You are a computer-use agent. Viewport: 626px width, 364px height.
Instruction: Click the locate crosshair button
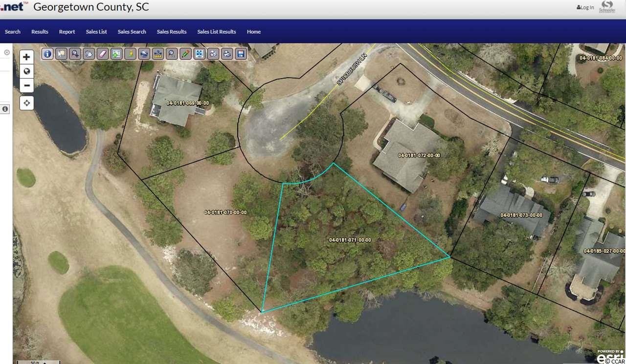coord(26,103)
